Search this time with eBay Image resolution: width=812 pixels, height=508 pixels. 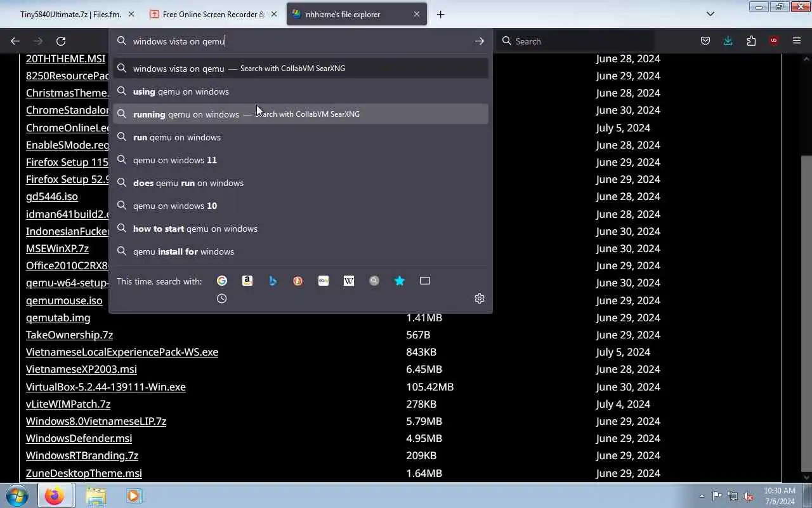[324, 281]
